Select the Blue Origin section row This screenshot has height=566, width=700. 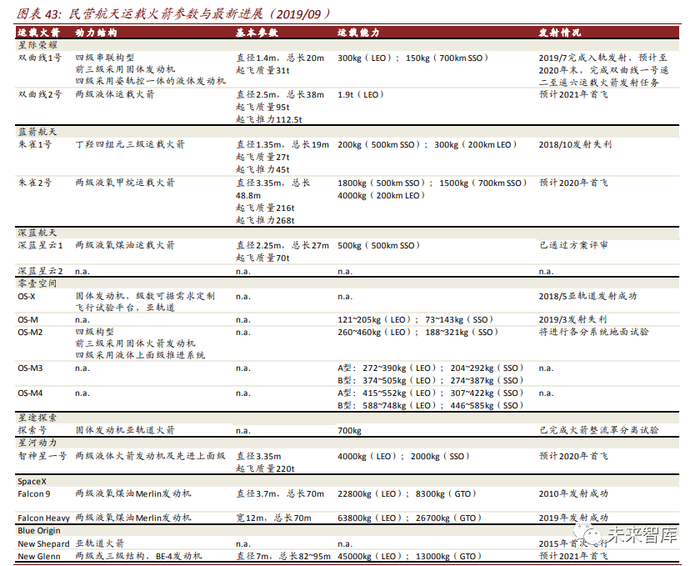[347, 531]
